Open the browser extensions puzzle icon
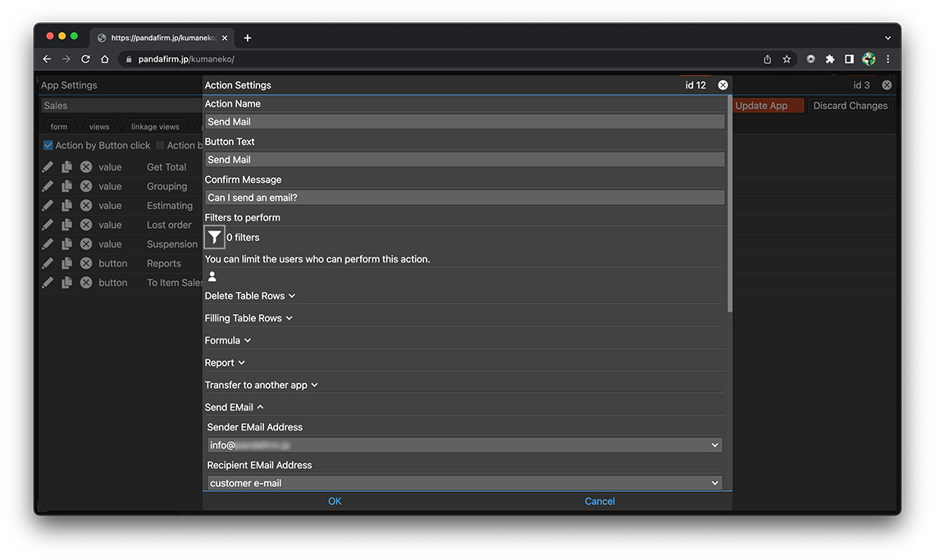This screenshot has width=935, height=560. tap(830, 59)
